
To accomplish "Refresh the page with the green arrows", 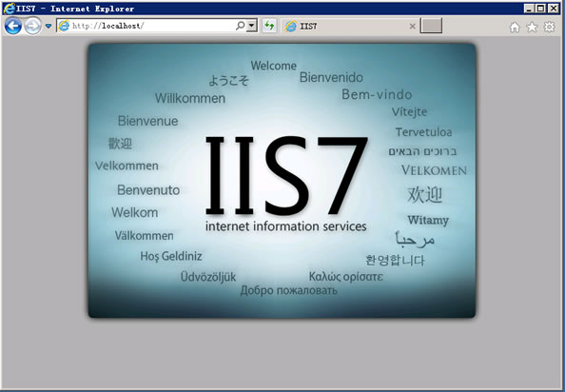I will 269,26.
